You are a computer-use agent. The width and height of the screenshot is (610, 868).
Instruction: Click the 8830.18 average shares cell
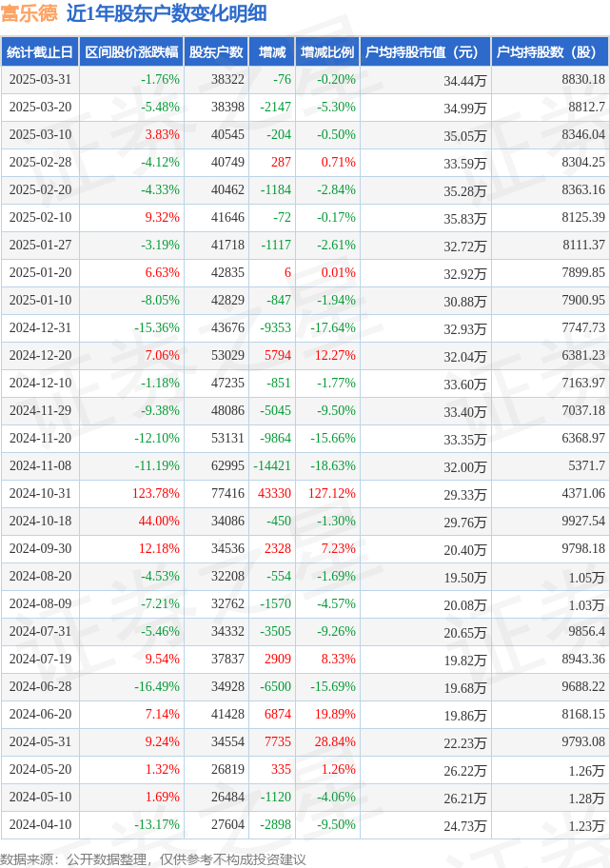(583, 79)
